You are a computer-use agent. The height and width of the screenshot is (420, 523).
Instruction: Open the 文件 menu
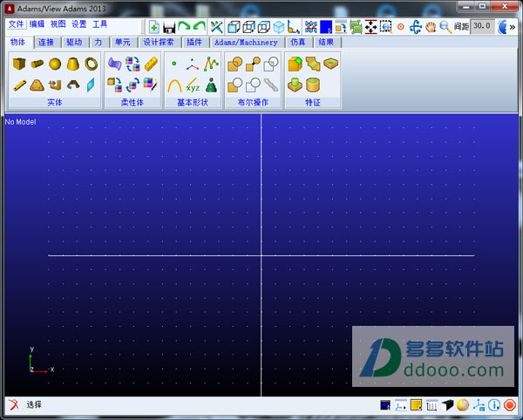(x=16, y=24)
